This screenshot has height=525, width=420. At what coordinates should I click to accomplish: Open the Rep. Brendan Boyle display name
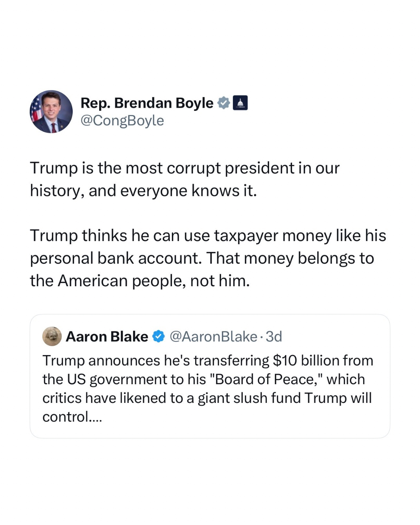pyautogui.click(x=147, y=103)
